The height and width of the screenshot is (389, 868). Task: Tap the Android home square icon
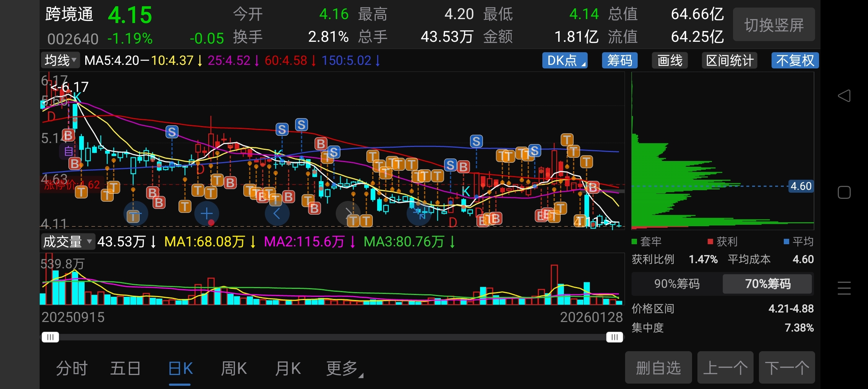(844, 192)
